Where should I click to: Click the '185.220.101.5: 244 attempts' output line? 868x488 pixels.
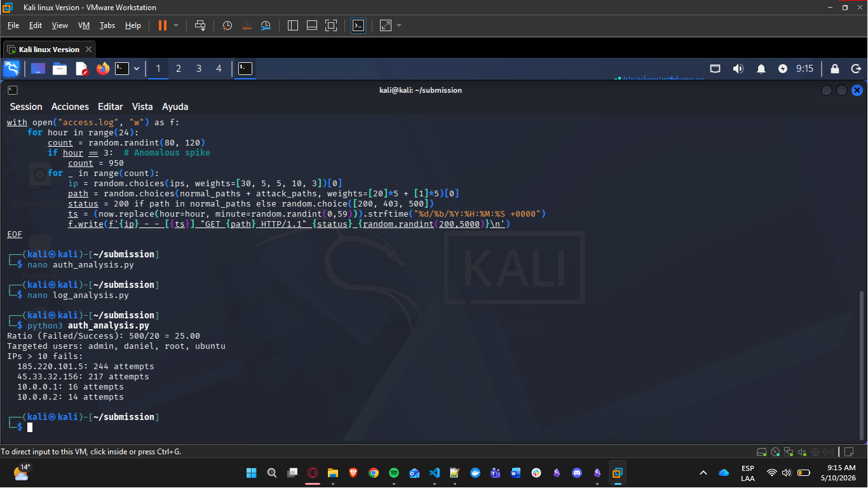click(86, 367)
